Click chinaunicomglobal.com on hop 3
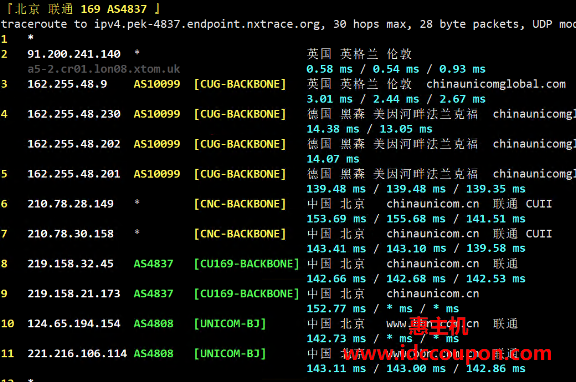576x382 pixels. pyautogui.click(x=496, y=84)
